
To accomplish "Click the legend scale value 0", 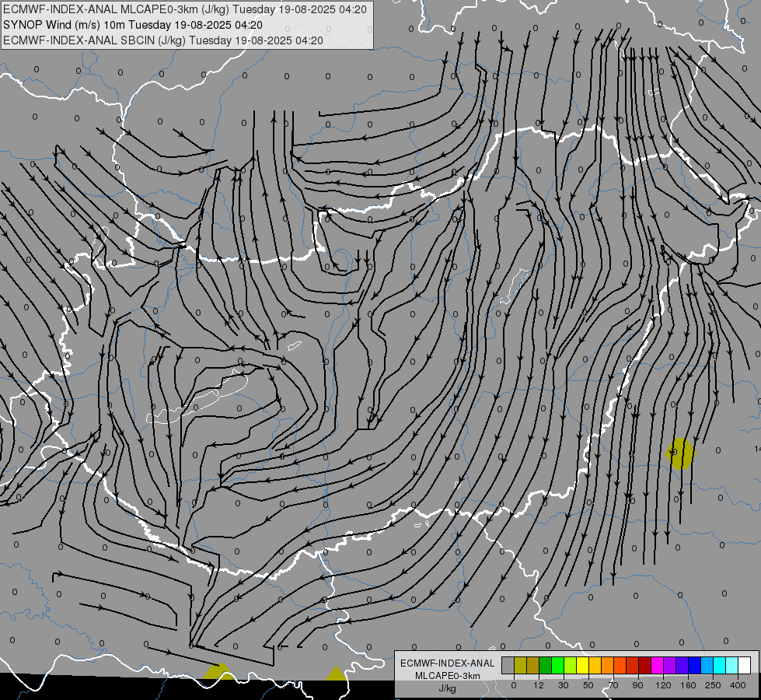I will point(514,685).
